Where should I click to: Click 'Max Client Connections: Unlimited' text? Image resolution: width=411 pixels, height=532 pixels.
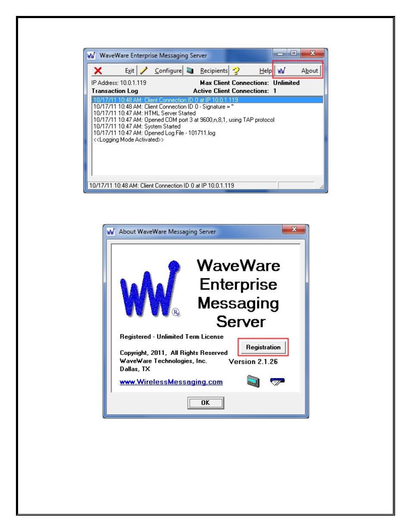249,83
